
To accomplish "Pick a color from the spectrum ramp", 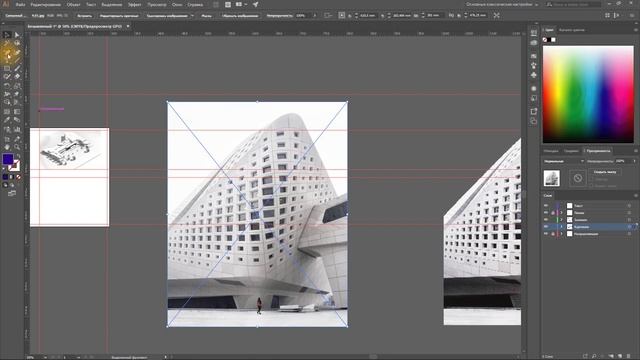I will click(588, 94).
